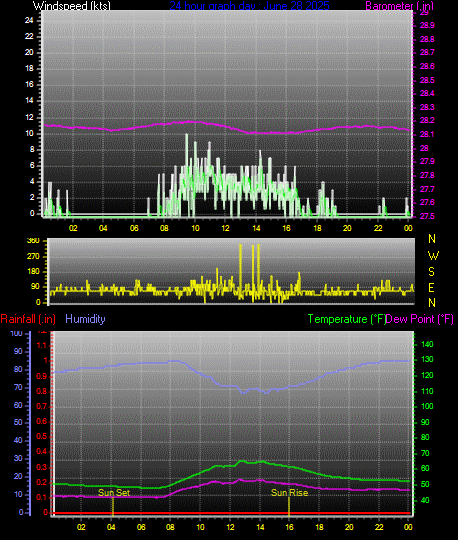This screenshot has height=540, width=458.
Task: Click the 90 humidity scale value
Action: [x=18, y=351]
